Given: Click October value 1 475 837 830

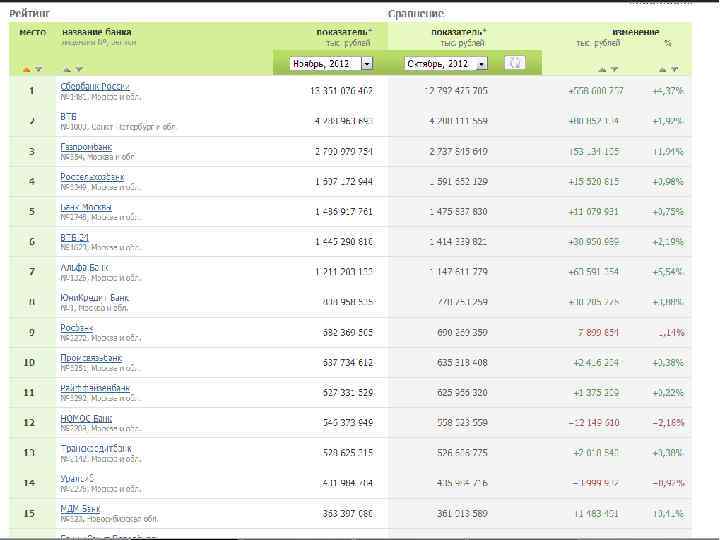Looking at the screenshot, I should pyautogui.click(x=459, y=212).
